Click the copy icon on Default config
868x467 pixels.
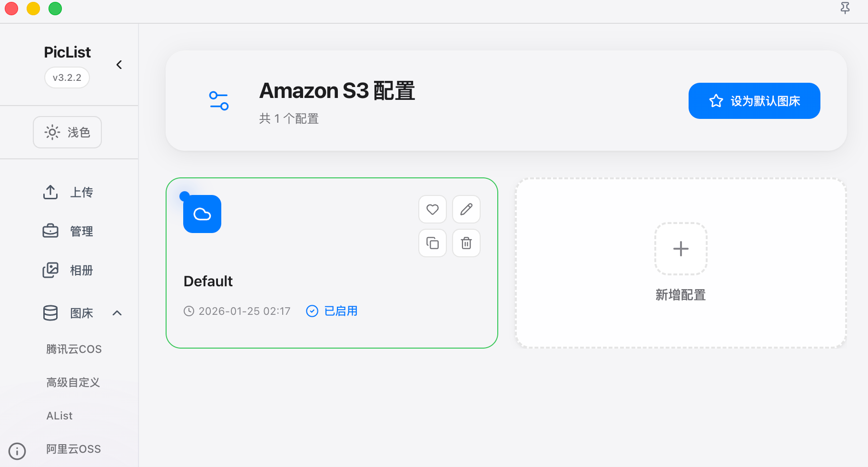coord(432,243)
